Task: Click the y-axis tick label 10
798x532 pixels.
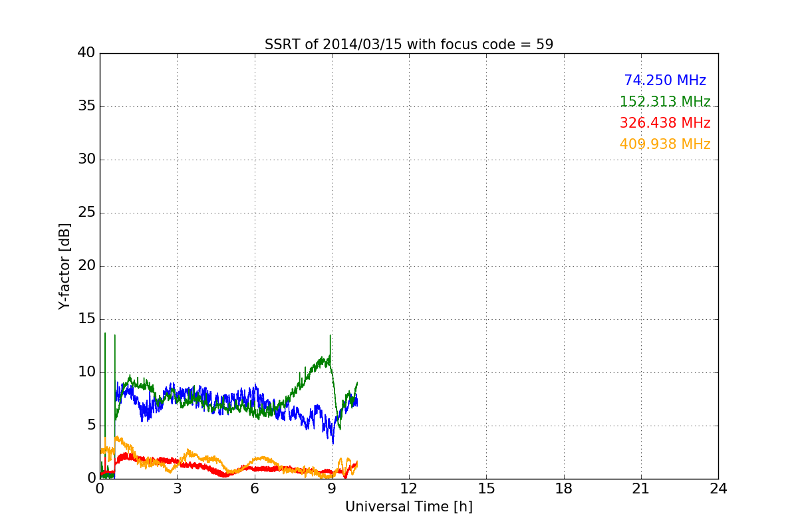Action: [86, 372]
